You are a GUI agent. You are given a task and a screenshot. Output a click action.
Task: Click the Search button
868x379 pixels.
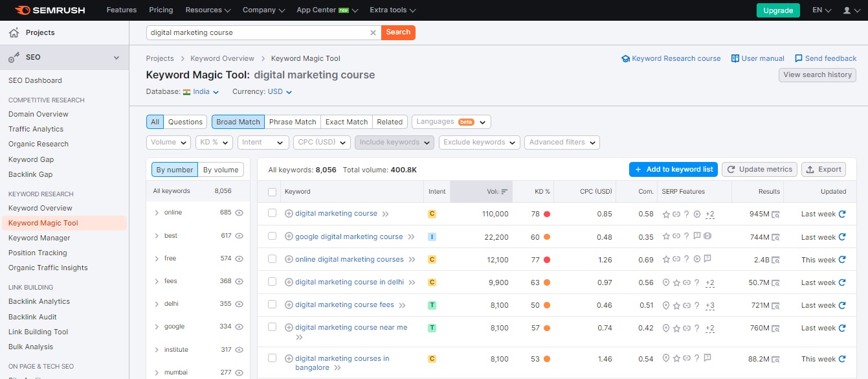(398, 32)
